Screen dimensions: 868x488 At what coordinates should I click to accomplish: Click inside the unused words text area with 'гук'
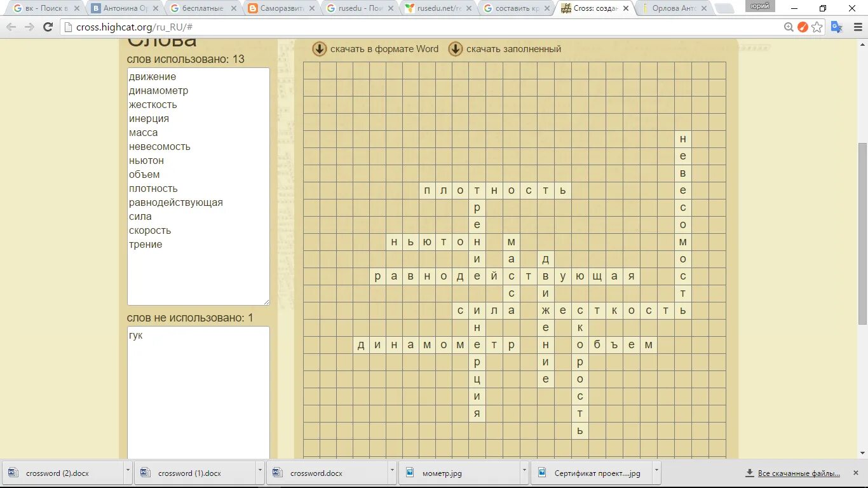pyautogui.click(x=198, y=392)
